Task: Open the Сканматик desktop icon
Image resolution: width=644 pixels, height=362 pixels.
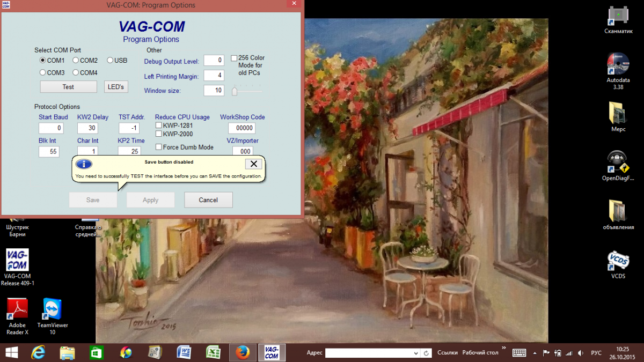Action: (618, 20)
